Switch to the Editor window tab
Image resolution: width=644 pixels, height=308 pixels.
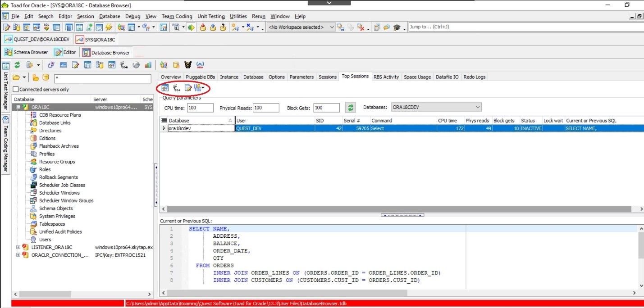click(65, 52)
